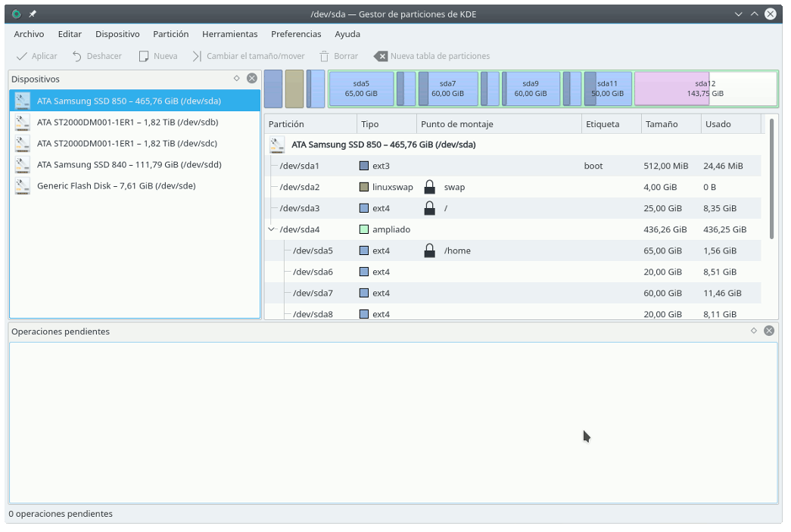The width and height of the screenshot is (791, 532).
Task: Open the Herramientas menu
Action: (229, 34)
